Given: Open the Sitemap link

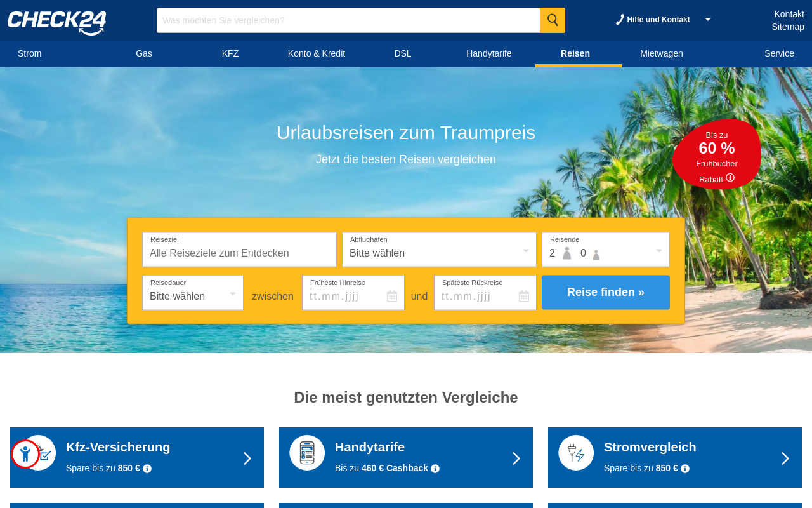Looking at the screenshot, I should 788,26.
